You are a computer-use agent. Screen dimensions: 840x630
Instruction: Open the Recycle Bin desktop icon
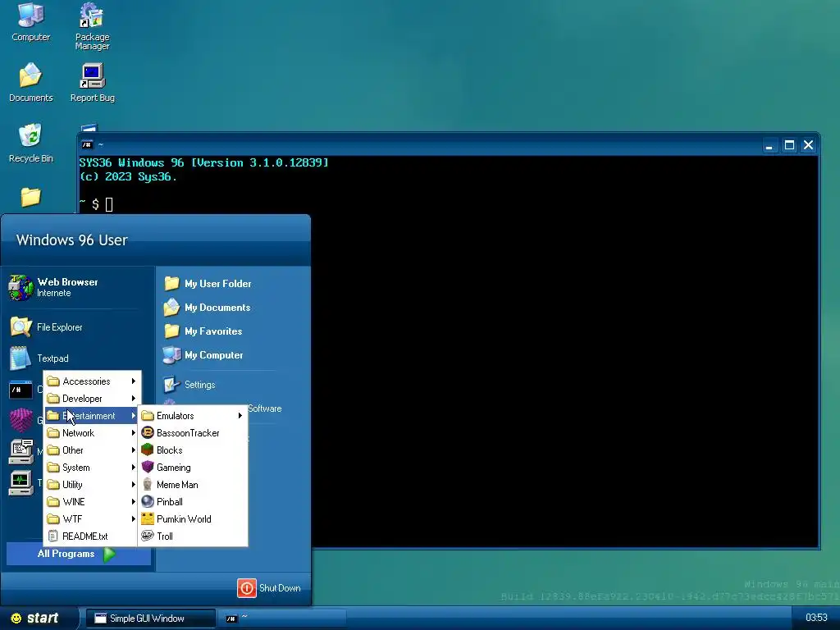30,143
